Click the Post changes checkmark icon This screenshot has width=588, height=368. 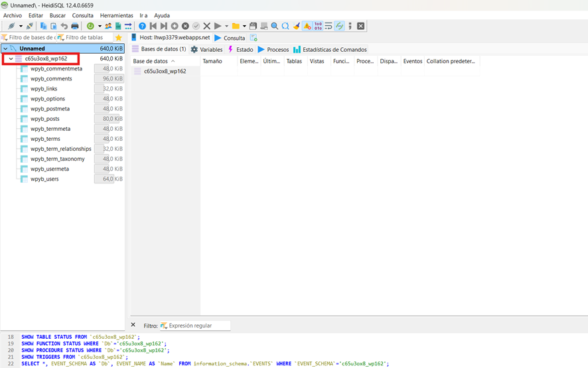196,26
